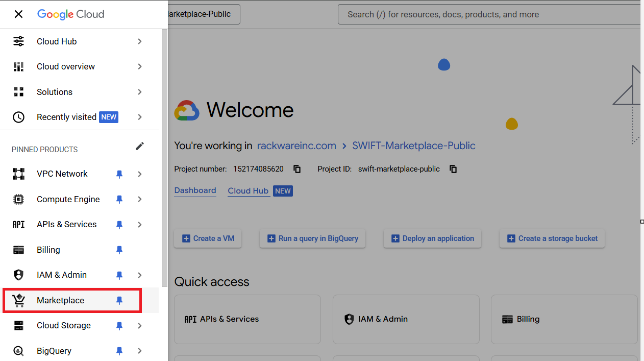Click the Cloud Storage icon
This screenshot has width=644, height=361.
click(x=18, y=325)
